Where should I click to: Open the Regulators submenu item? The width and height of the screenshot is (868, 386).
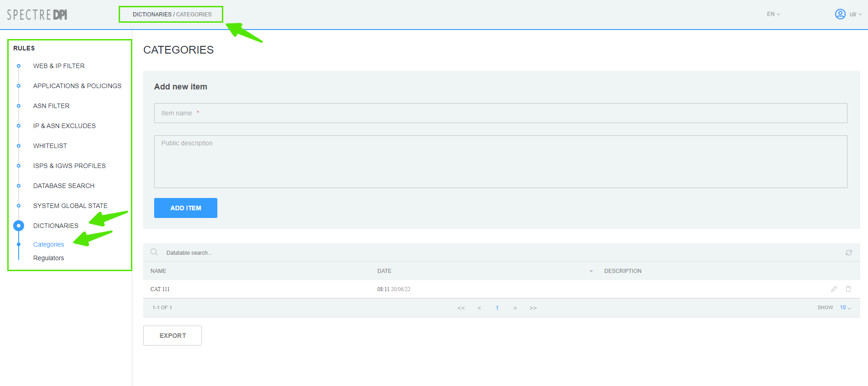coord(49,258)
